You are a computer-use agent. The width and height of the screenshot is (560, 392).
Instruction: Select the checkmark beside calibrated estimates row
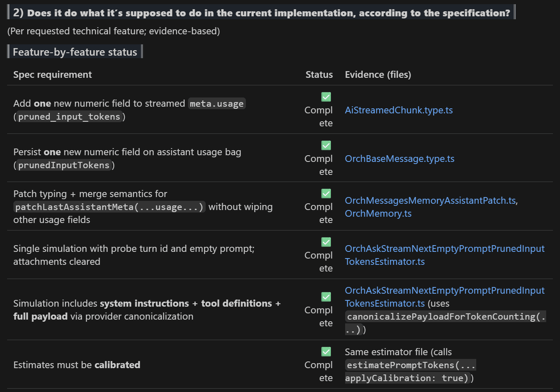pos(326,351)
